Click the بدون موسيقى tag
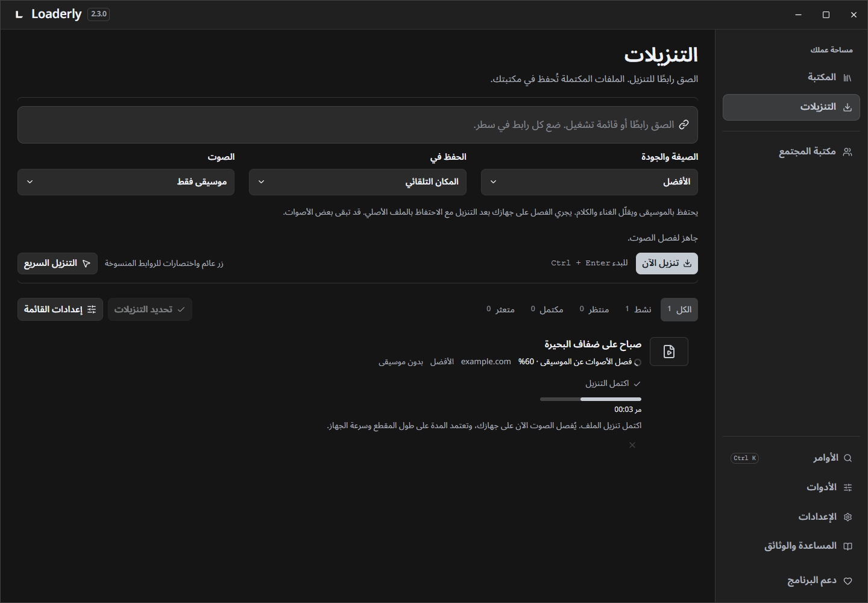868x603 pixels. 401,362
